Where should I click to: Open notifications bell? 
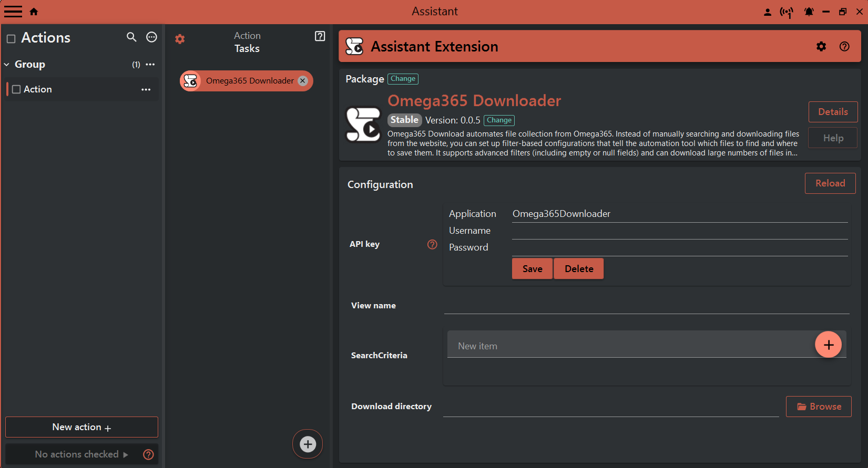click(809, 12)
